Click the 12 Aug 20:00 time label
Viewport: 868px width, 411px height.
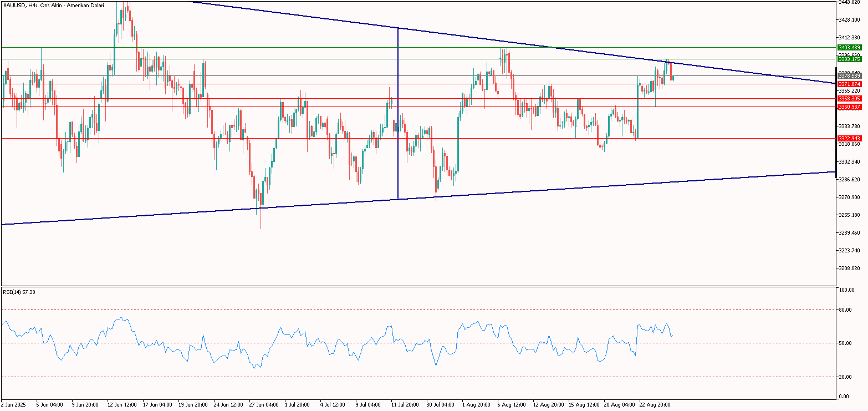548,404
